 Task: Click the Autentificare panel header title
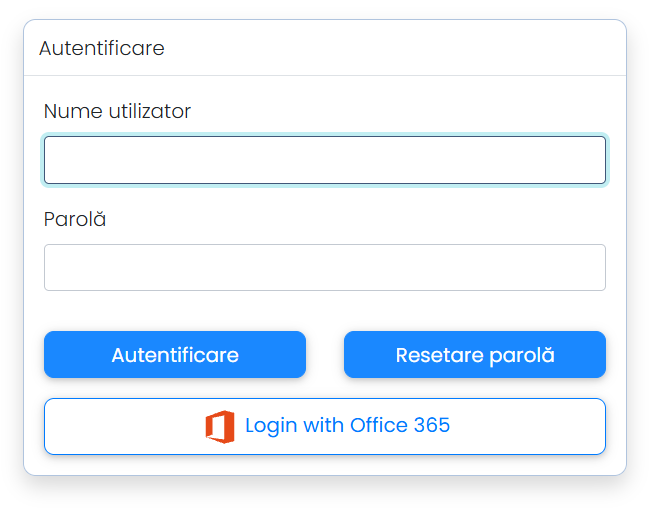click(101, 48)
